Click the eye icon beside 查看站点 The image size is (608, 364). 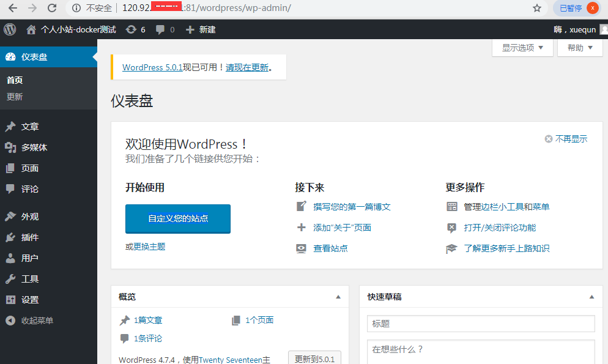302,248
